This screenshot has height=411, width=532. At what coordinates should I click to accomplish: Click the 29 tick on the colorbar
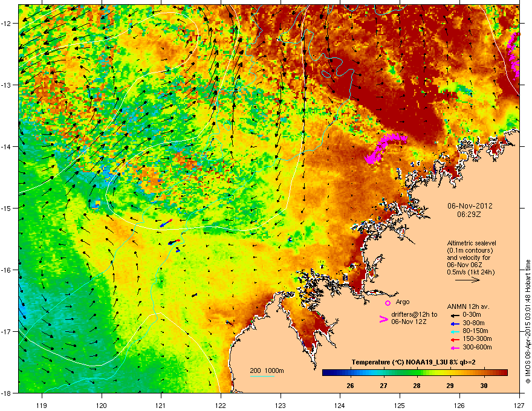[x=450, y=386]
